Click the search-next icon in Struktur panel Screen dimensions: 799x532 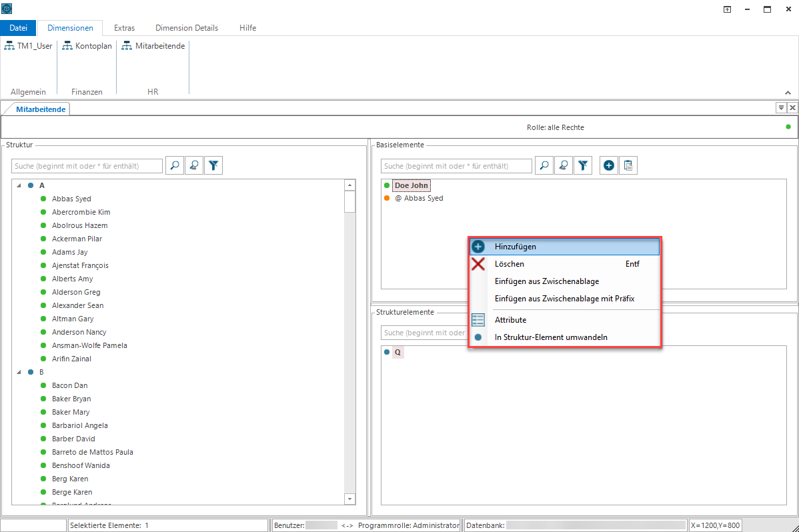point(194,165)
